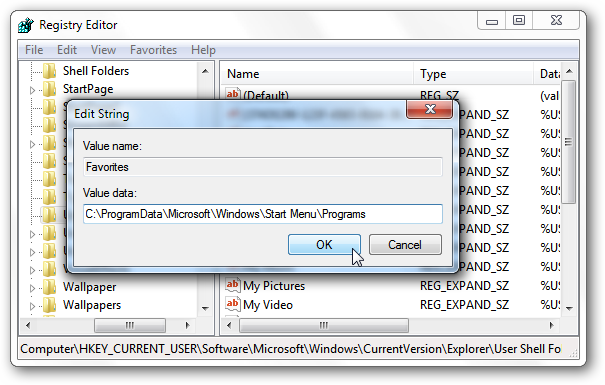Click the values pane scroll down arrow
The width and height of the screenshot is (605, 385).
[x=570, y=309]
